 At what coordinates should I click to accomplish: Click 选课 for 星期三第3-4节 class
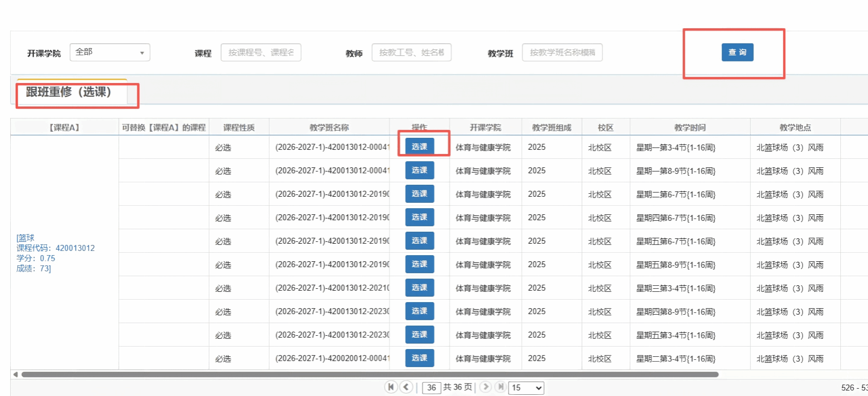(420, 288)
